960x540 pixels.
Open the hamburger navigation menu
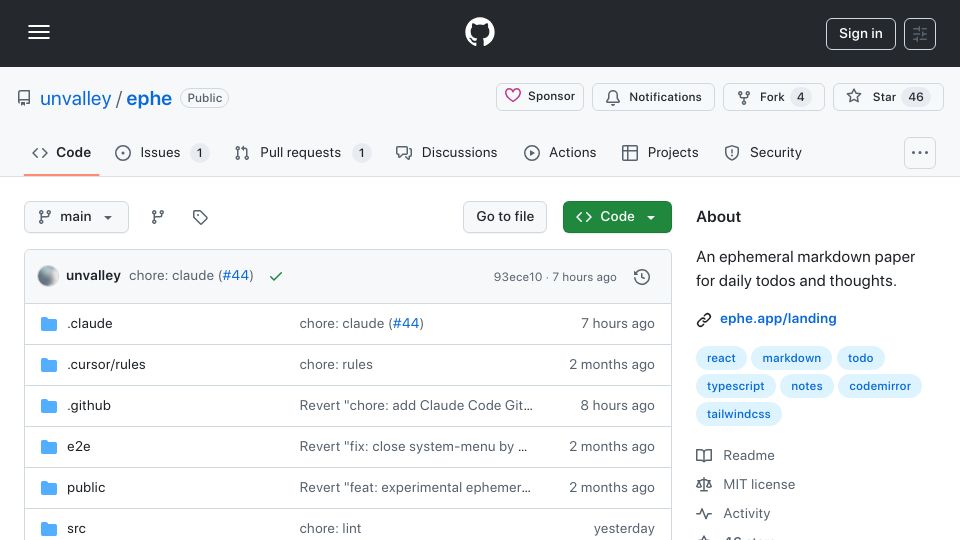click(x=39, y=32)
